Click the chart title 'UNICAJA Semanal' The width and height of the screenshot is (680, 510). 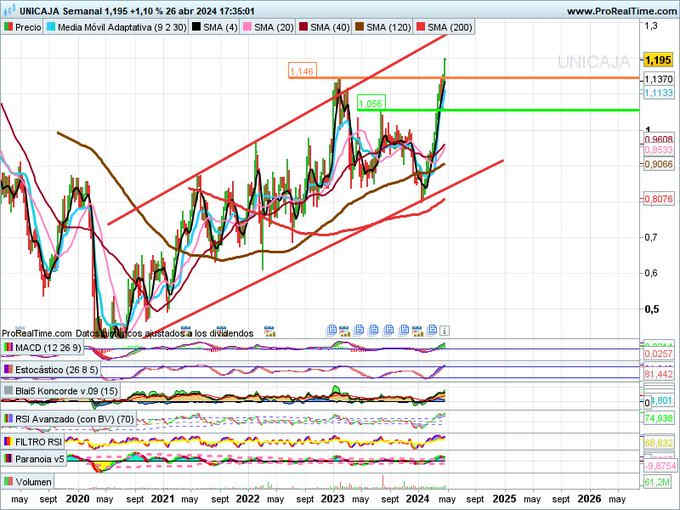coord(60,11)
